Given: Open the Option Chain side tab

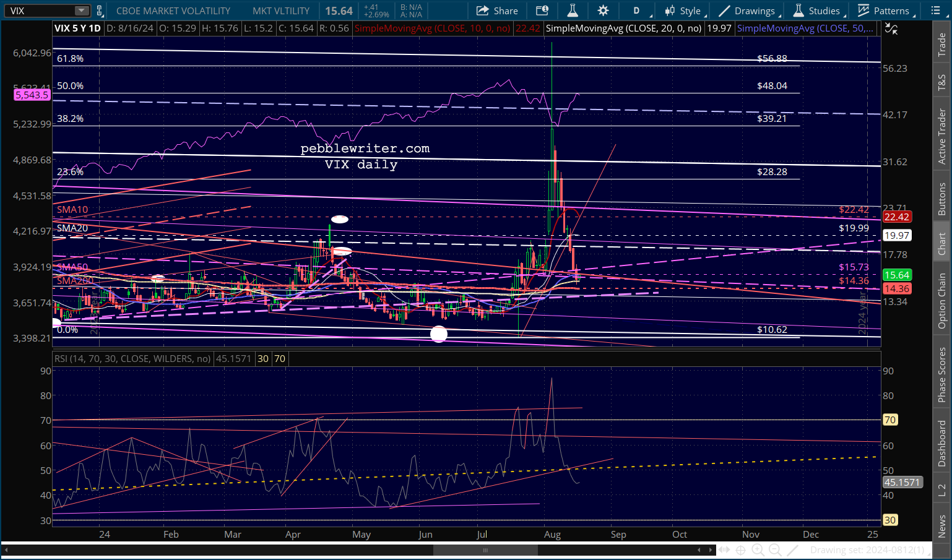Looking at the screenshot, I should click(941, 301).
